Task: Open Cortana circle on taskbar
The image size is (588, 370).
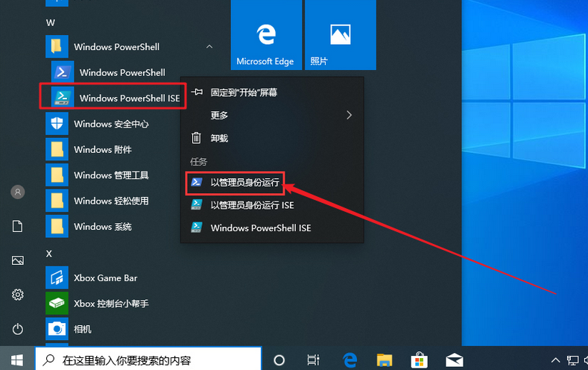Action: coord(279,360)
